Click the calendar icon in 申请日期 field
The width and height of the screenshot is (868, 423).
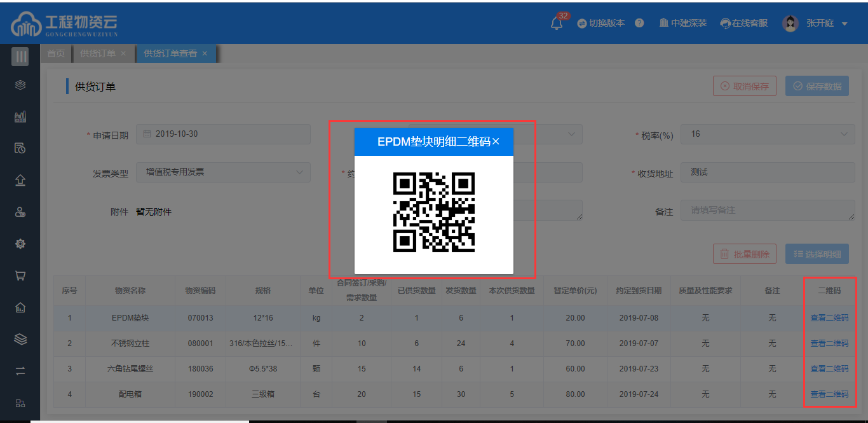147,134
